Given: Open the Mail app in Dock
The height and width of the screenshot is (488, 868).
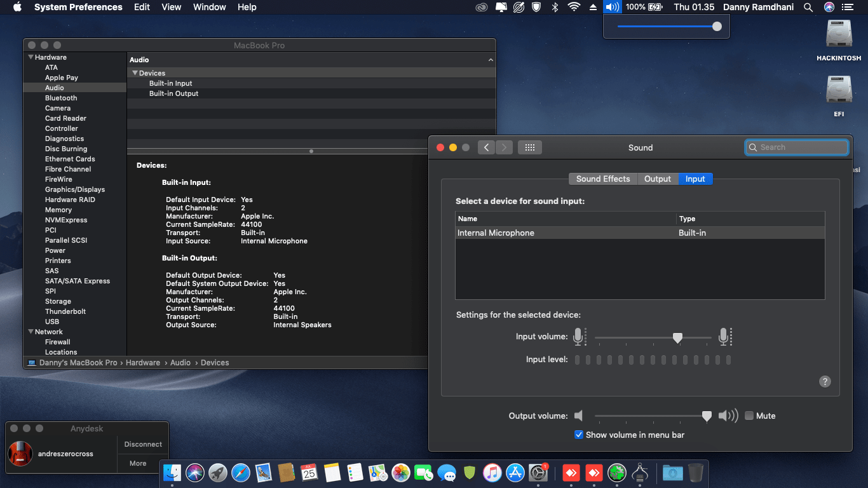Looking at the screenshot, I should point(264,473).
